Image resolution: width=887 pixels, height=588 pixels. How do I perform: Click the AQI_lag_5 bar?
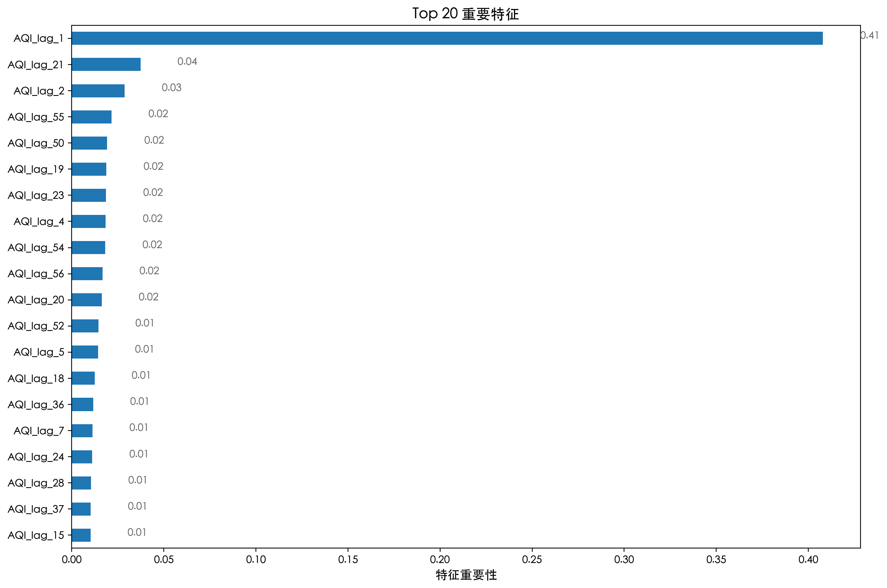click(x=85, y=352)
